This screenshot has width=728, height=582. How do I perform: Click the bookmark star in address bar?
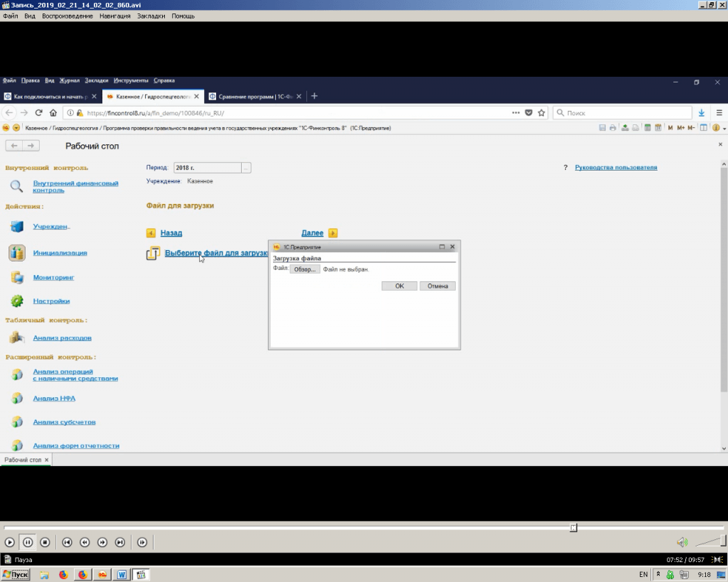[542, 113]
